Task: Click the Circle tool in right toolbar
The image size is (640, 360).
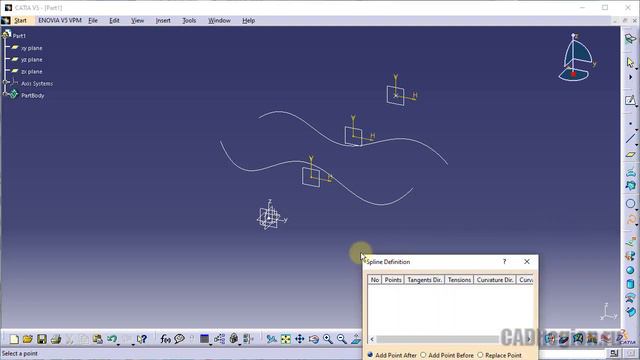Action: pyautogui.click(x=630, y=204)
